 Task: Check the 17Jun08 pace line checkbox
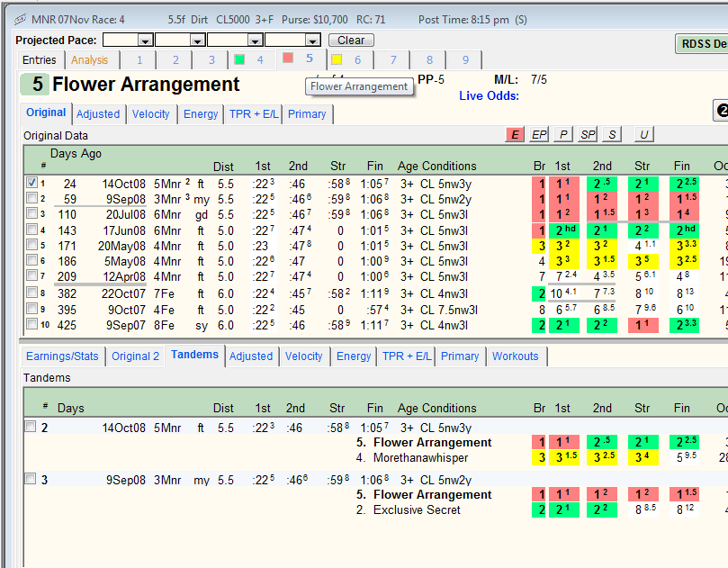coord(31,230)
